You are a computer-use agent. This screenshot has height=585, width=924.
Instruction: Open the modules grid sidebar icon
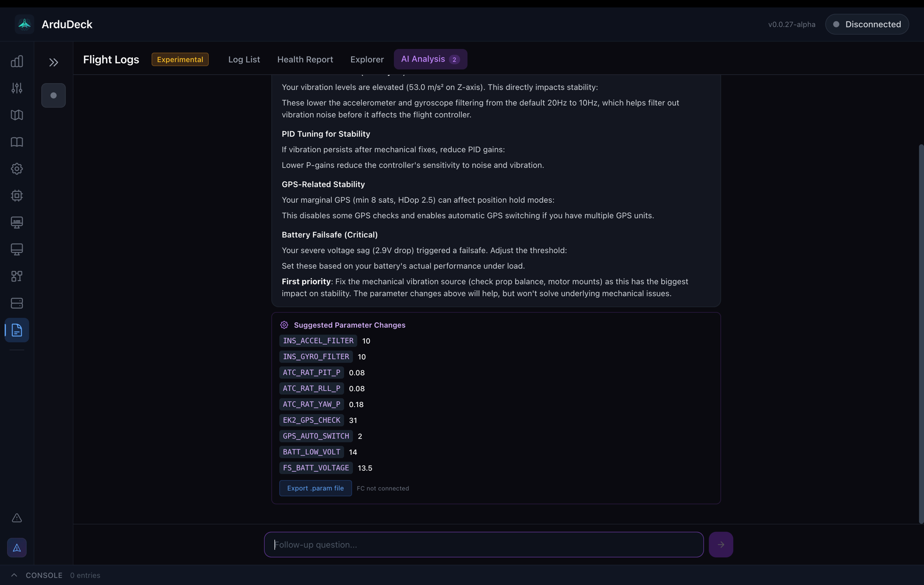17,276
